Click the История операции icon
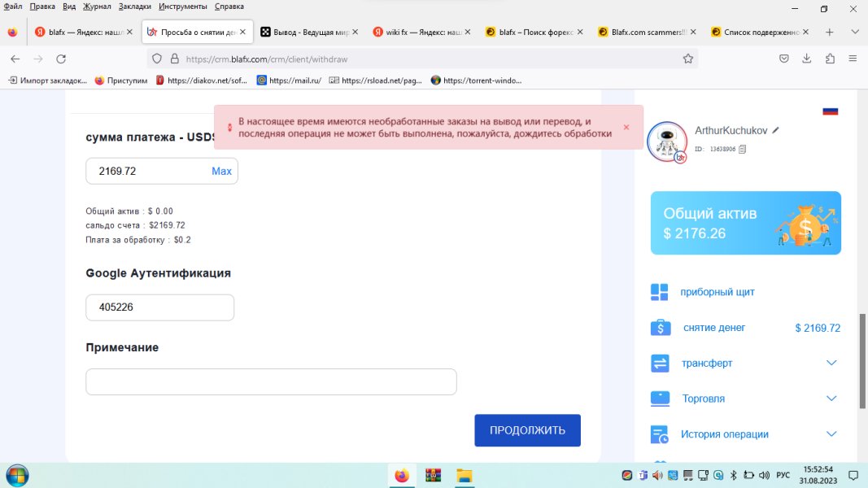868x488 pixels. (660, 434)
